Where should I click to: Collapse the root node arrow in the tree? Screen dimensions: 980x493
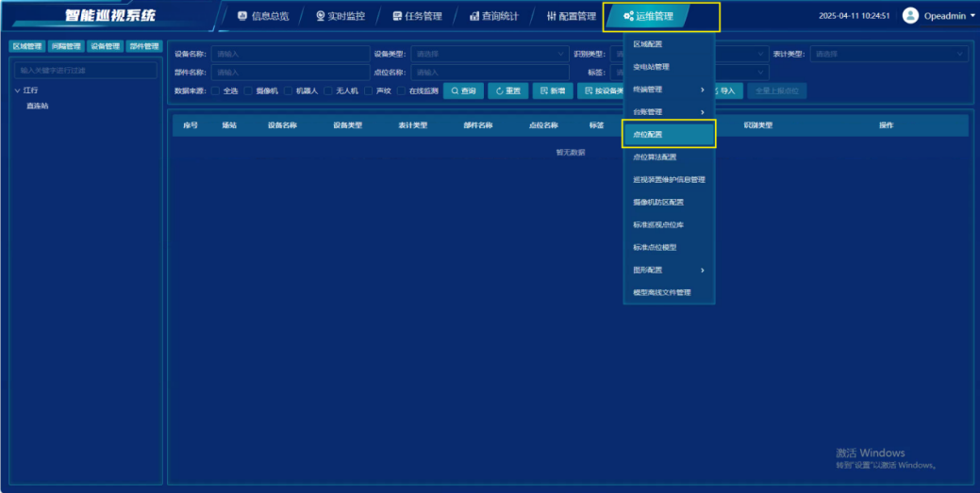pos(18,90)
